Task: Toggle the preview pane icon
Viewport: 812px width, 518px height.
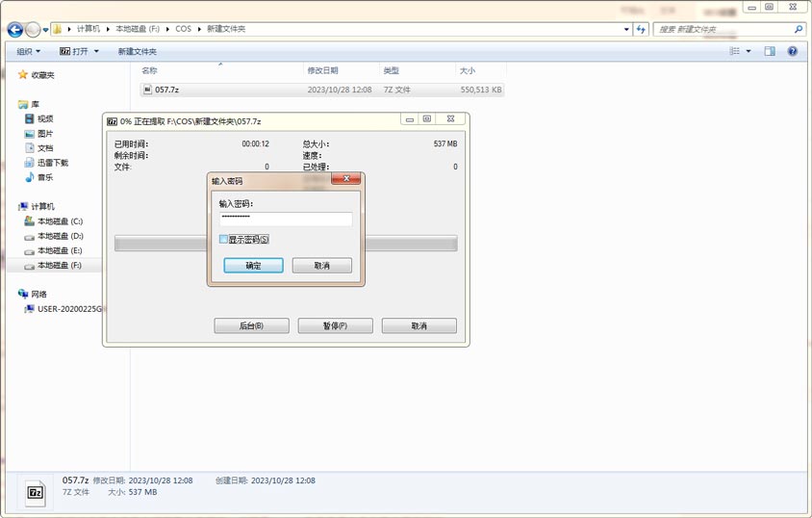Action: tap(770, 51)
